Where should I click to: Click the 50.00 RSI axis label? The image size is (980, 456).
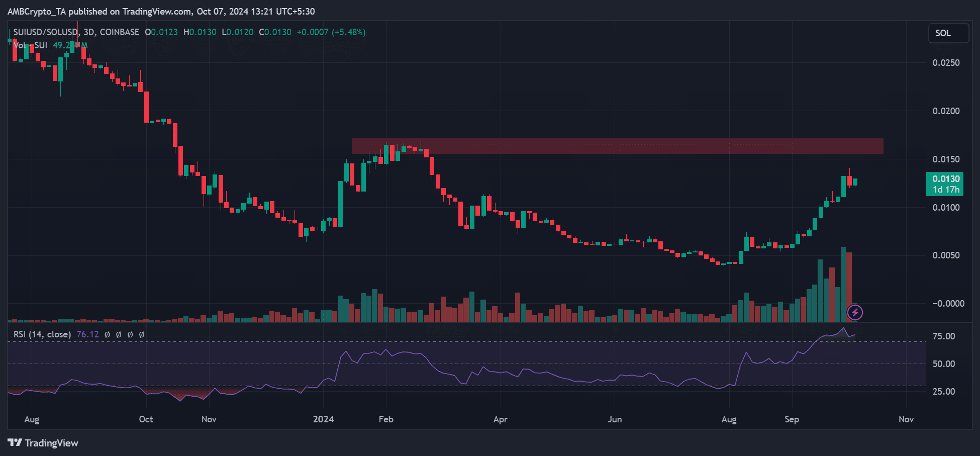pyautogui.click(x=944, y=364)
